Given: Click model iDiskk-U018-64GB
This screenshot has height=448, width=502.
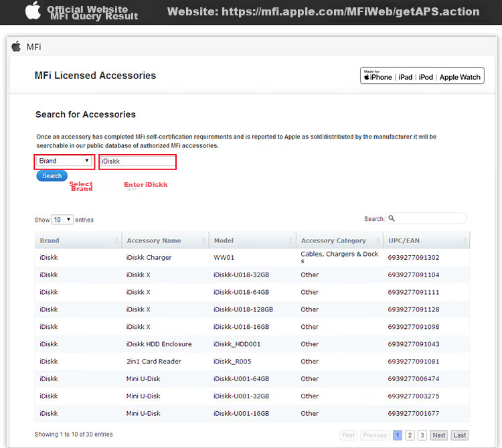Looking at the screenshot, I should coord(242,292).
